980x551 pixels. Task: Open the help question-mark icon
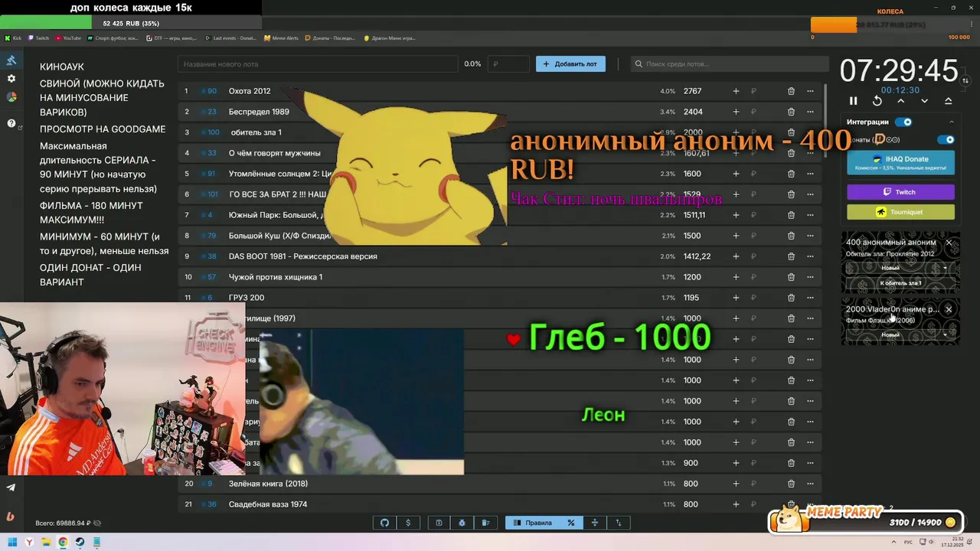(x=11, y=123)
